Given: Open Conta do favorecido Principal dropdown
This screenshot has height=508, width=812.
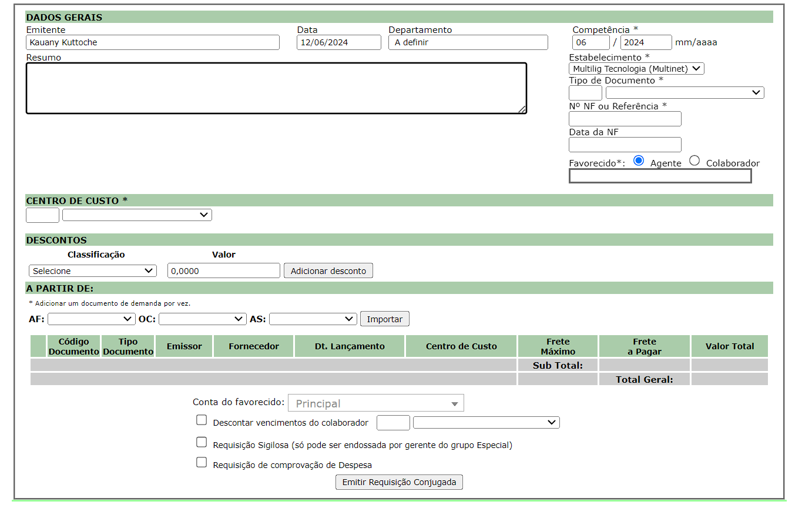Looking at the screenshot, I should pos(375,403).
